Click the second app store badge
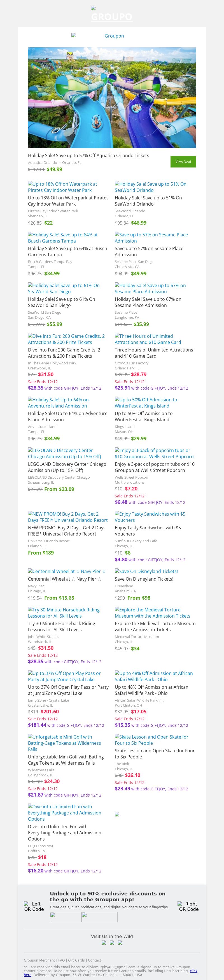The width and height of the screenshot is (224, 980). (99, 917)
